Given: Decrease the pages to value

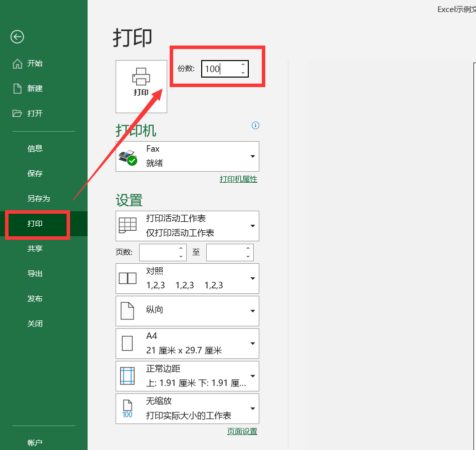Looking at the screenshot, I should click(x=248, y=257).
